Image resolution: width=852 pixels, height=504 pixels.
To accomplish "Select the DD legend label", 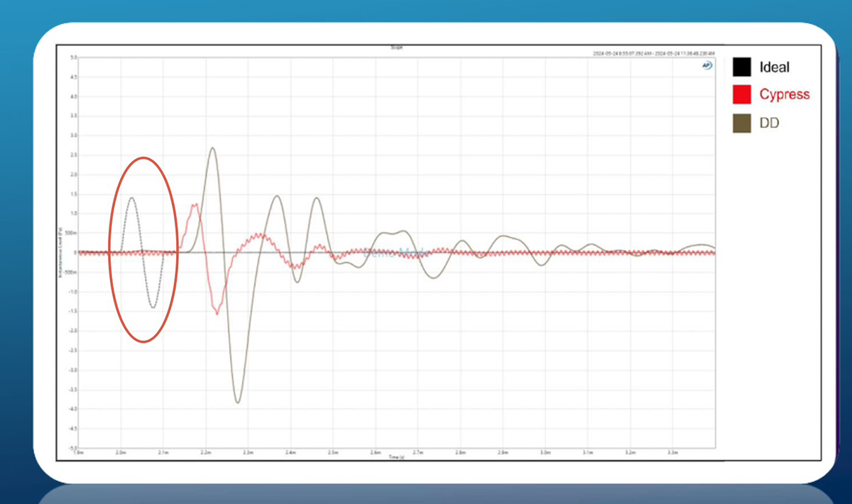I will click(x=769, y=123).
